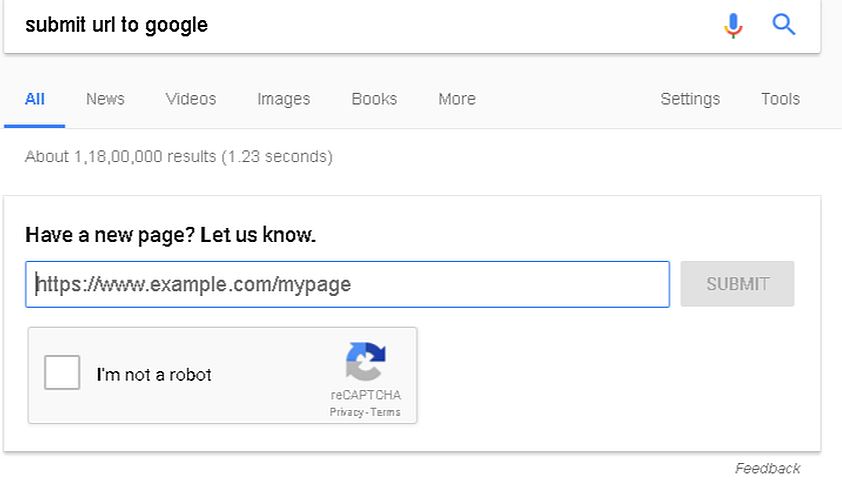Check the I'm not a robot checkbox
The height and width of the screenshot is (498, 842).
point(62,373)
